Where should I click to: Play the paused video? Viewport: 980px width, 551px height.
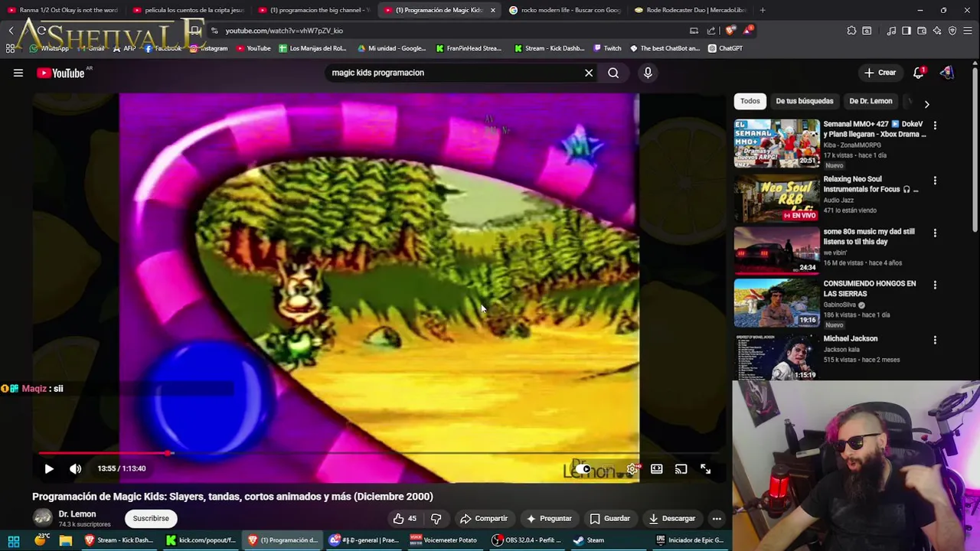click(49, 468)
